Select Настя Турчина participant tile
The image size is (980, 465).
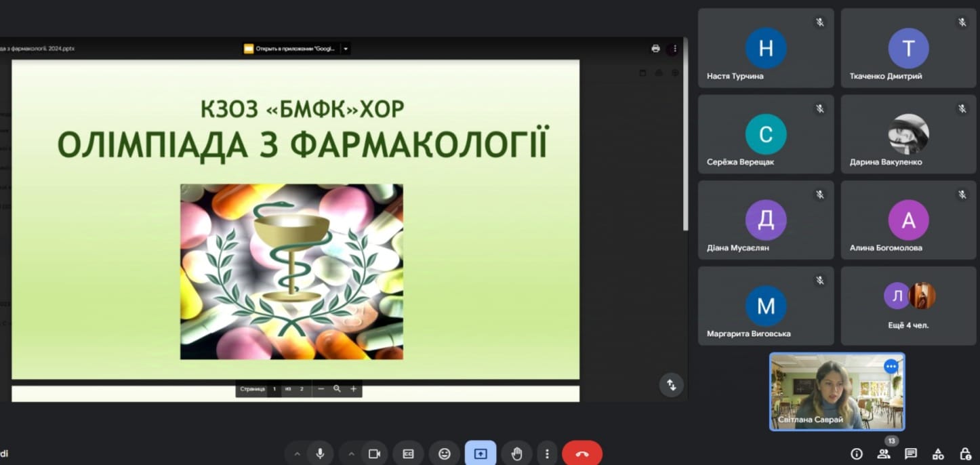pos(766,47)
